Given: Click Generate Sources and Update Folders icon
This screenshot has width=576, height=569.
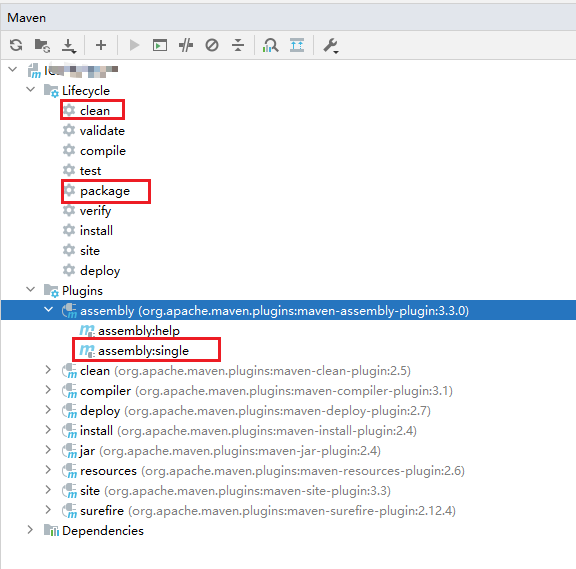Looking at the screenshot, I should [x=42, y=46].
